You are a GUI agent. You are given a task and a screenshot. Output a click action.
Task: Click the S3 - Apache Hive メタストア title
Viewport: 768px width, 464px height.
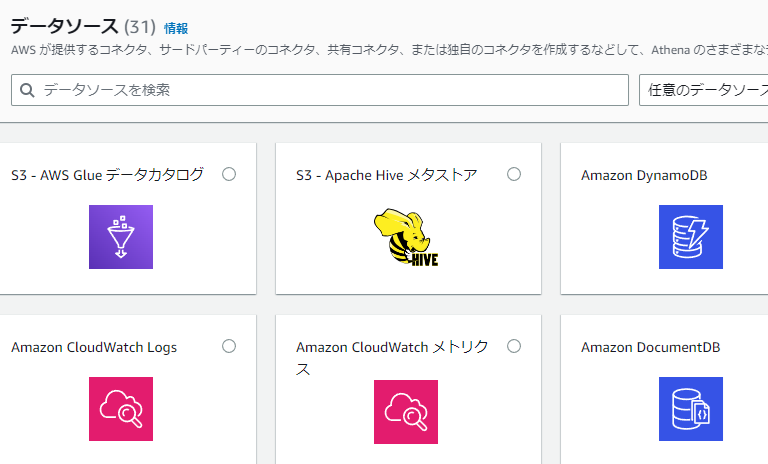[x=386, y=175]
